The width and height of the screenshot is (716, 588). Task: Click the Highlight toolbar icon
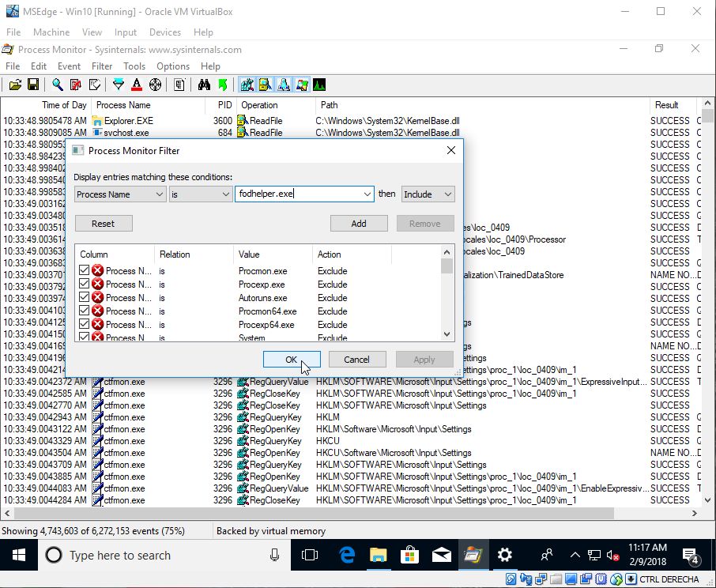tap(137, 85)
